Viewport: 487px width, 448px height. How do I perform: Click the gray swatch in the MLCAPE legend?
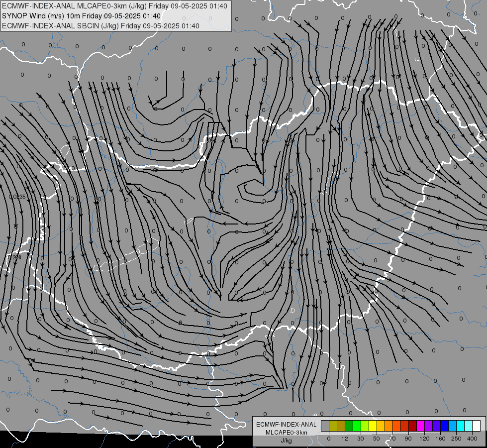click(x=325, y=426)
